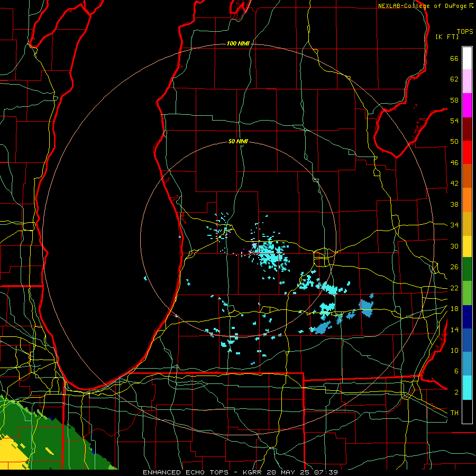Click the '14' legend value
This screenshot has width=476, height=476.
(x=454, y=329)
